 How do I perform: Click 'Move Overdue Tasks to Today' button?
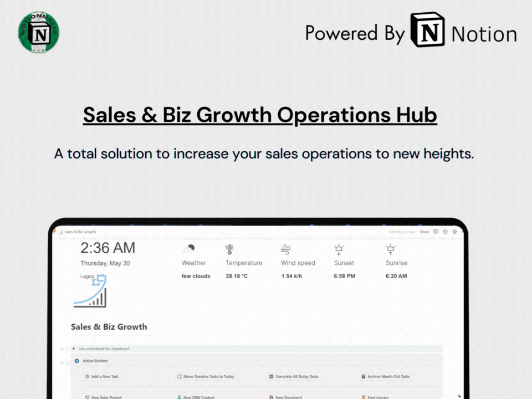(x=206, y=377)
